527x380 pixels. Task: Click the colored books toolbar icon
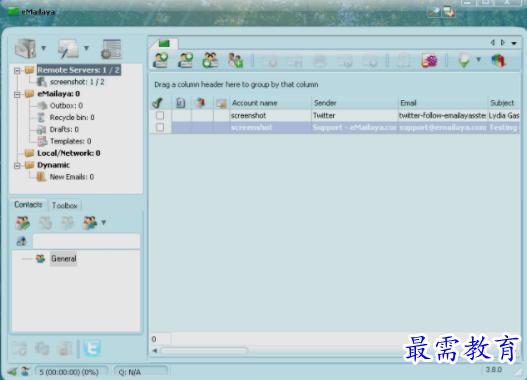coord(498,61)
